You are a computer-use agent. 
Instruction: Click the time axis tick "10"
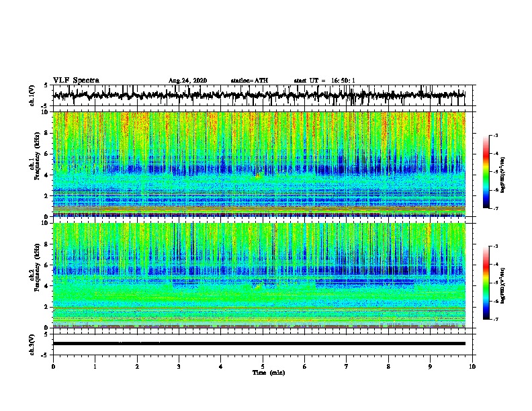[x=472, y=367]
